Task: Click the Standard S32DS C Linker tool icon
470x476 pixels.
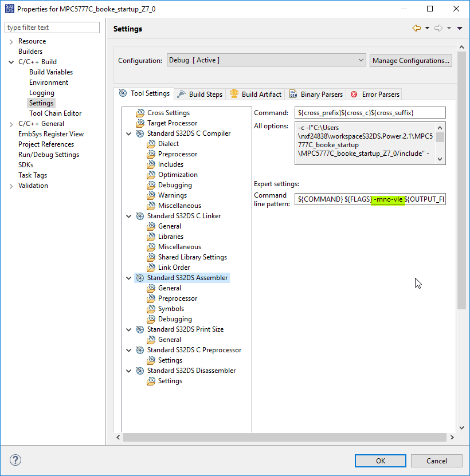Action: [x=140, y=216]
